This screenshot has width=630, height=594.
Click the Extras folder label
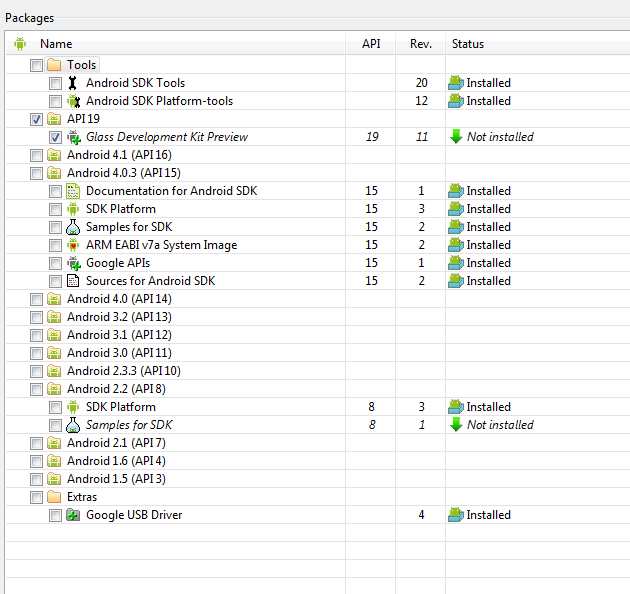(x=82, y=497)
